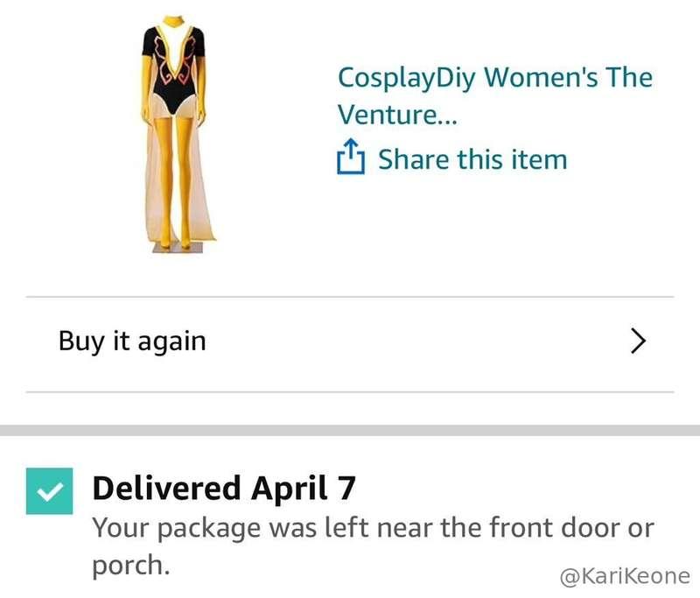Click the Delivered April 7 heading
This screenshot has width=700, height=598.
pos(224,488)
